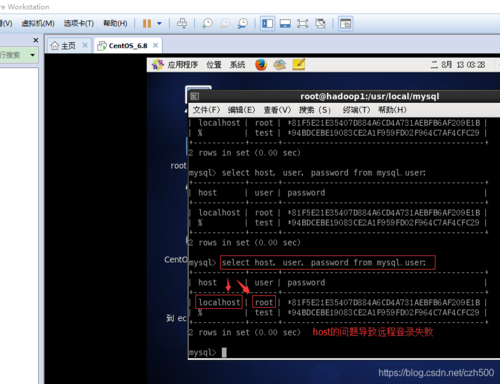Open the VMware 帮助(H) menu beside 选项卡(T)
Image resolution: width=500 pixels, height=384 pixels.
(115, 23)
